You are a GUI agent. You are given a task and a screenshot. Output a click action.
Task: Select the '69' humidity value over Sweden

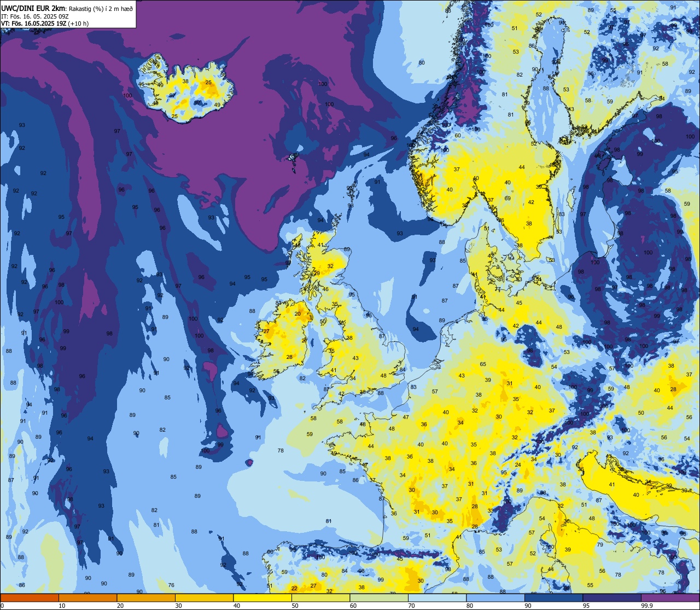pos(507,198)
